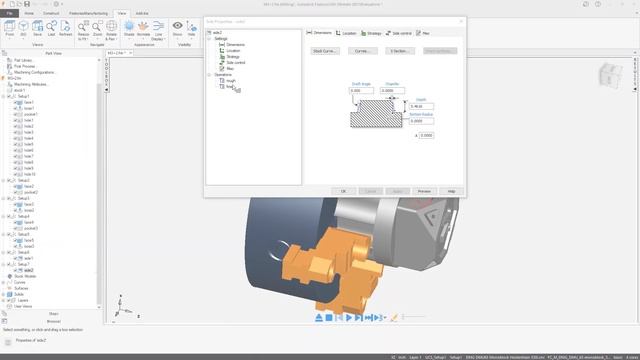640x360 pixels.
Task: Toggle checkbox for pocket1 feature
Action: pos(15,114)
